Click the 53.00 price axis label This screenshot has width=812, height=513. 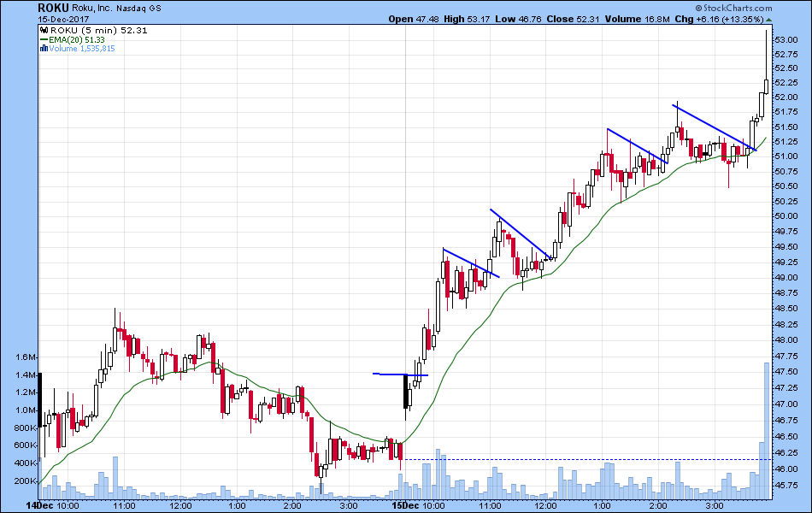pos(786,40)
